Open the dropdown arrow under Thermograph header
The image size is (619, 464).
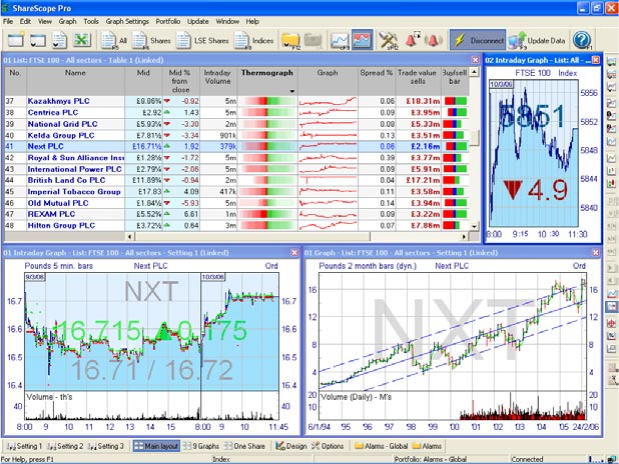(x=292, y=91)
